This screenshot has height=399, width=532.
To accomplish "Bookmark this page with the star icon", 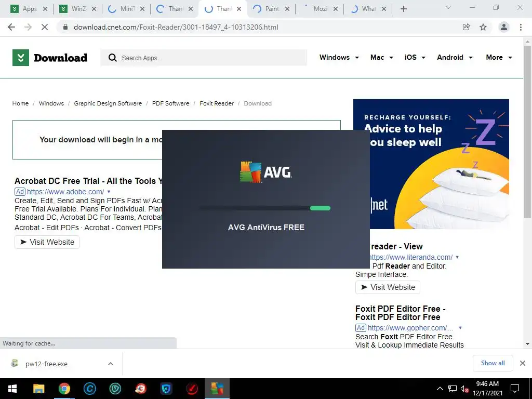I will click(x=483, y=27).
